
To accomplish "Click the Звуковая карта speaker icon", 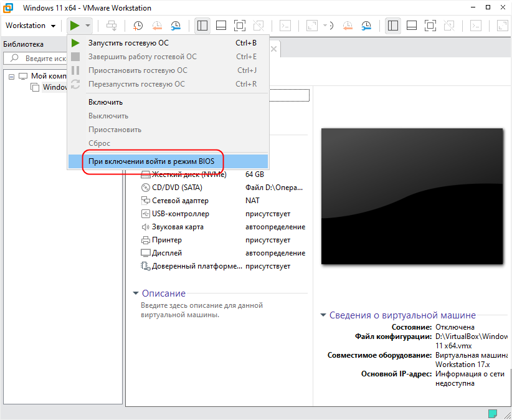I will click(x=145, y=227).
